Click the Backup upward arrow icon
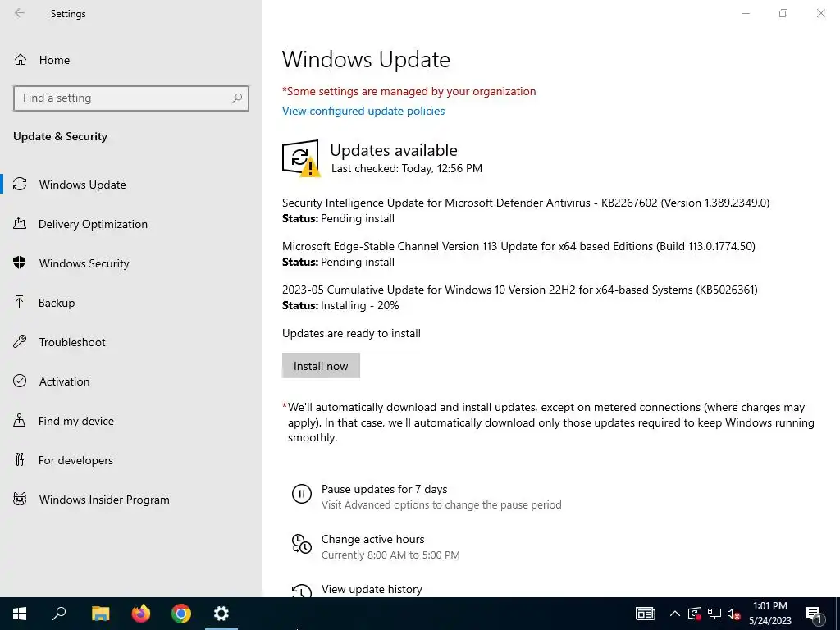 pos(20,302)
